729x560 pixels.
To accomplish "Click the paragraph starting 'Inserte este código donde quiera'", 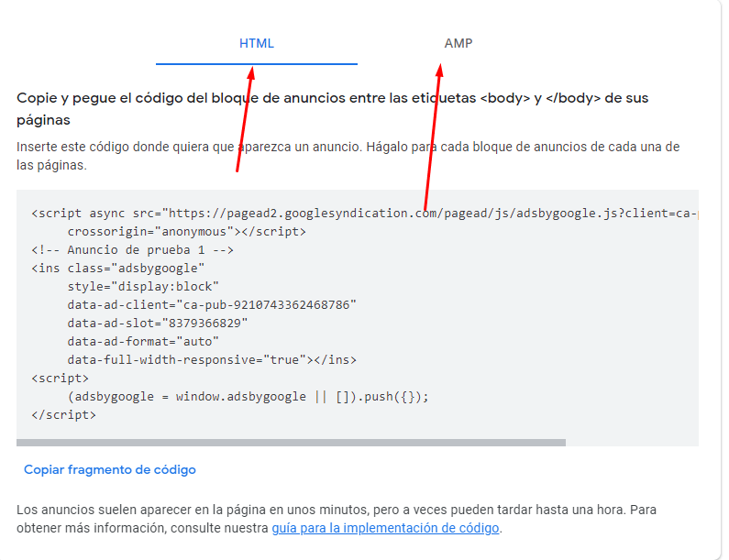I will (348, 156).
